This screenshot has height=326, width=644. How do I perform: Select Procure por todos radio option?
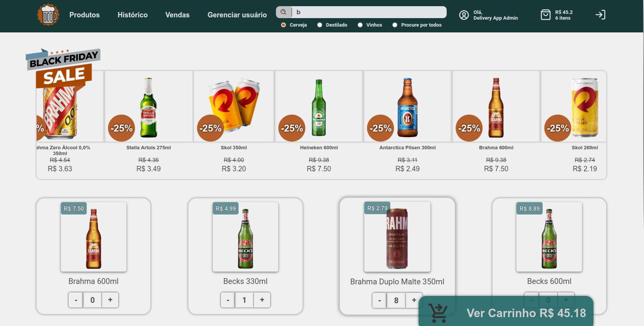coord(395,25)
